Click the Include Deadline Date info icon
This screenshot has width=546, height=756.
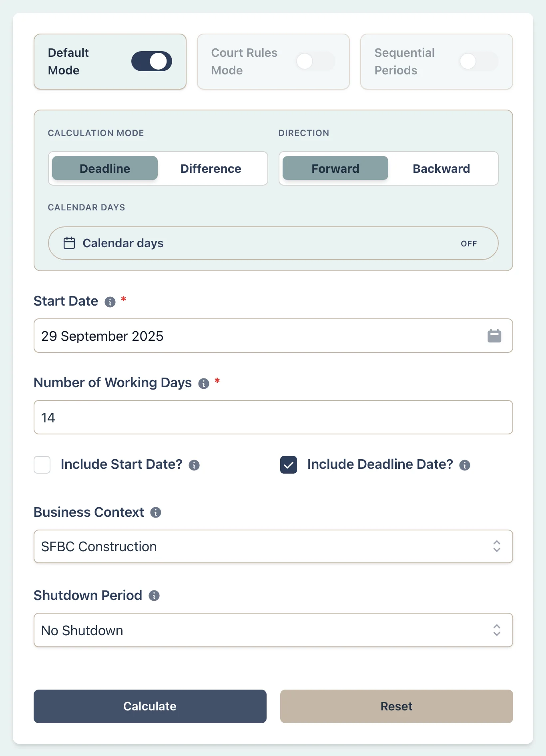point(464,465)
